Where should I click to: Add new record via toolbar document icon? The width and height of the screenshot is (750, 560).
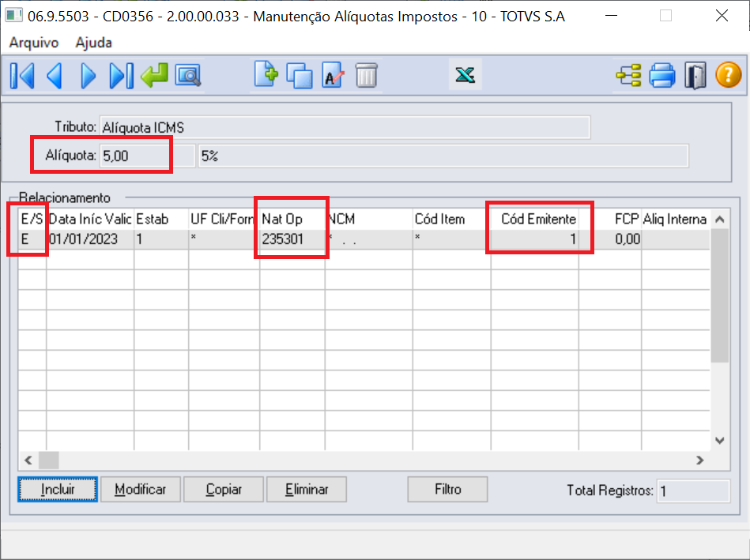pyautogui.click(x=266, y=74)
